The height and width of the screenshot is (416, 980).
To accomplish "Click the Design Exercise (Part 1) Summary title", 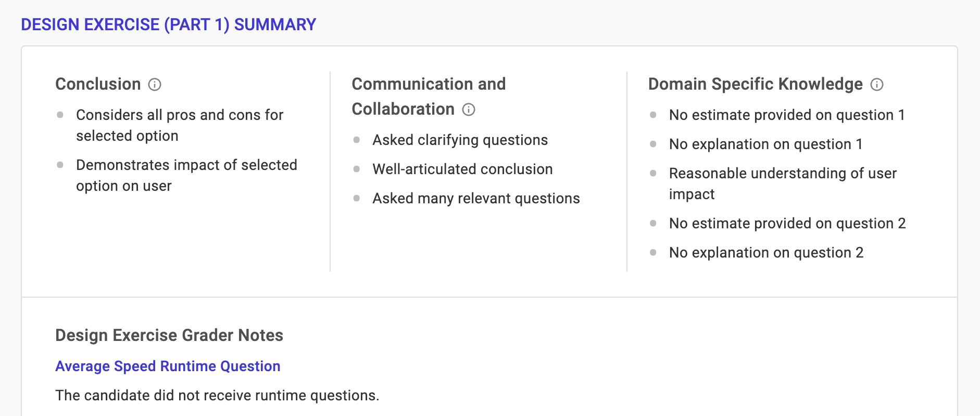I will tap(168, 25).
